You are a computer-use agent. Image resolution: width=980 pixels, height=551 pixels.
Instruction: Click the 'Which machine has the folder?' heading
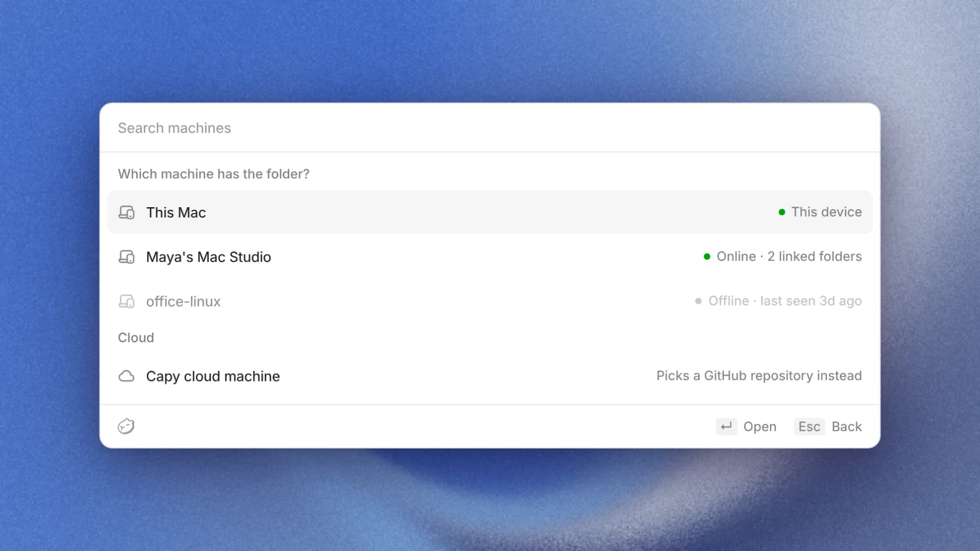[214, 174]
